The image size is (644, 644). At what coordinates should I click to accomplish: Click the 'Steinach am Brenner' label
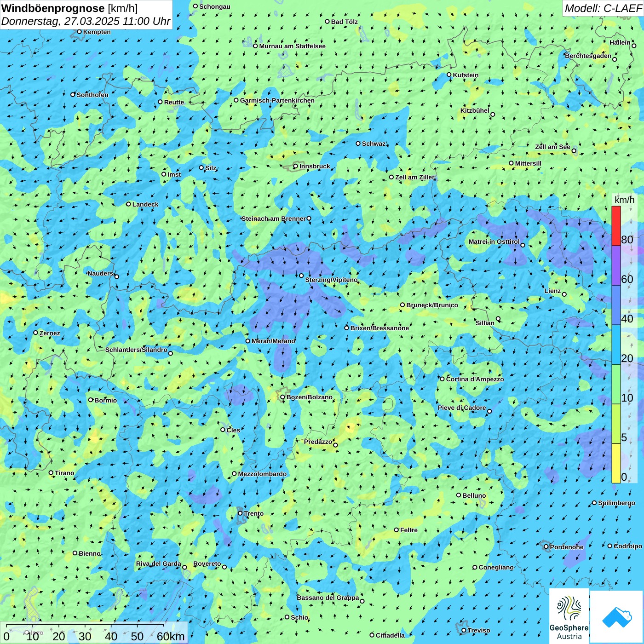(274, 218)
